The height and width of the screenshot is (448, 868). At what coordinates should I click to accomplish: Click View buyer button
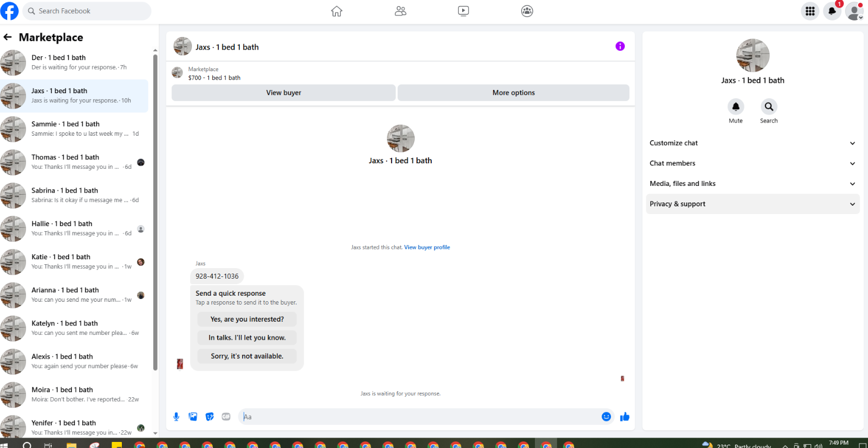[283, 93]
